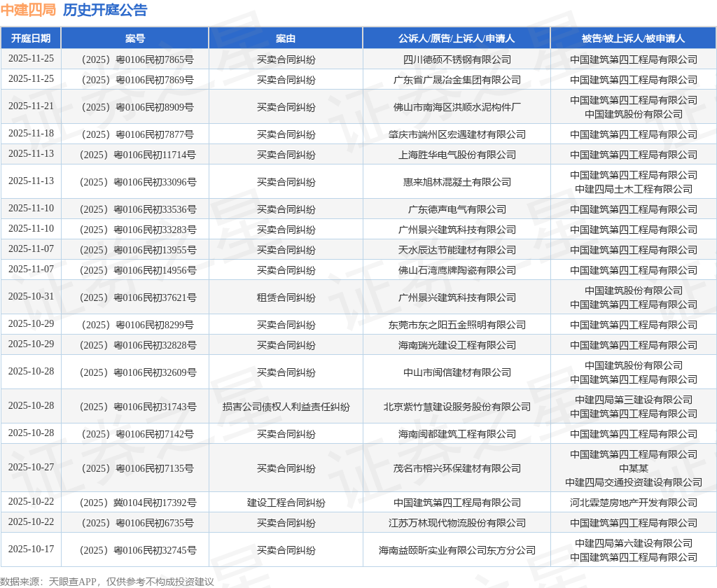
Task: Click plaintiff 天水辰达节能建材有限公司
Action: 457,250
